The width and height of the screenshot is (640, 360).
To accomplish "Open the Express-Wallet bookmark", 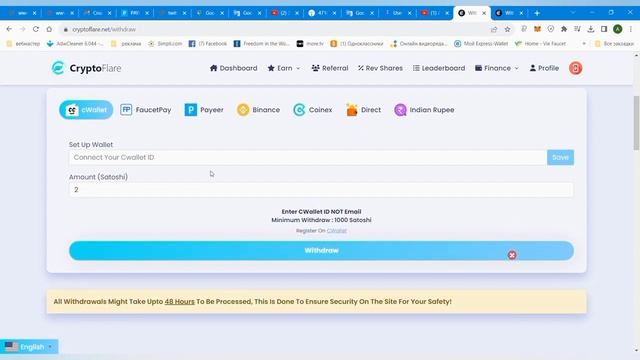I will pyautogui.click(x=481, y=44).
